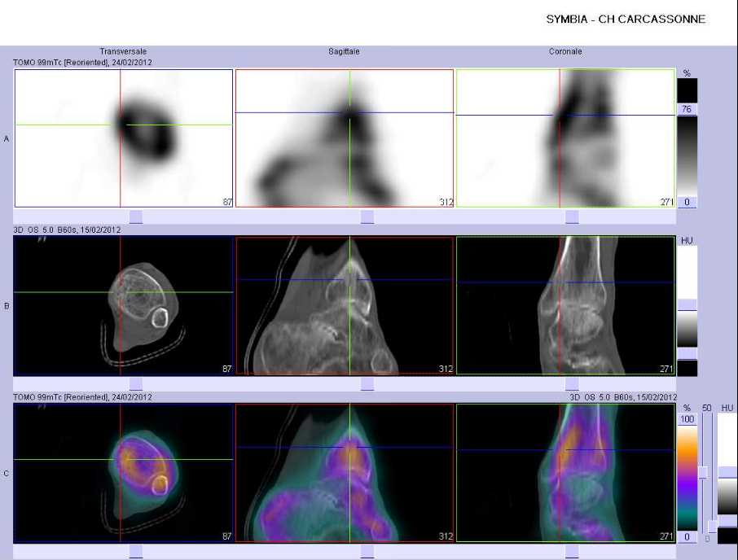
Task: Click the 50 fusion blend slider thumb
Action: (x=703, y=472)
